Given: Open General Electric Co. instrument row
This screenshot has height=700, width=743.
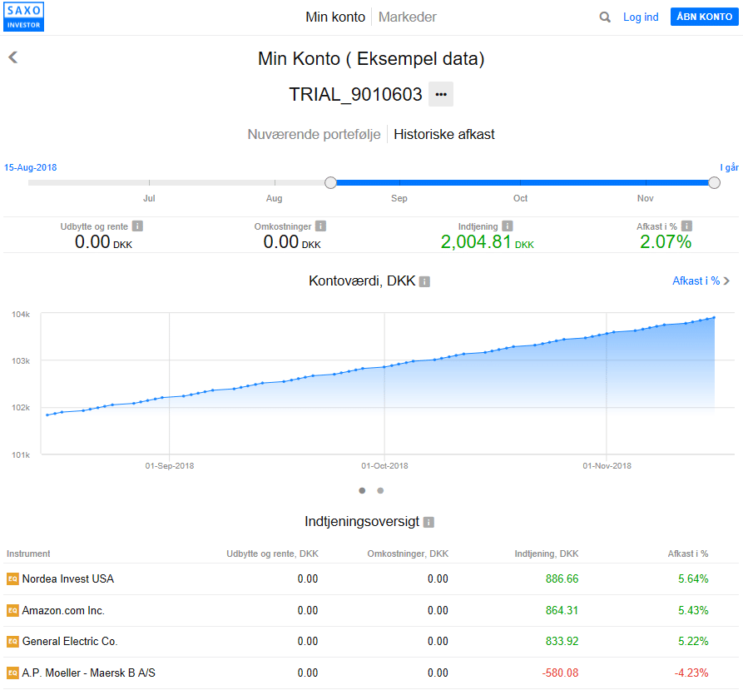Looking at the screenshot, I should [x=371, y=642].
